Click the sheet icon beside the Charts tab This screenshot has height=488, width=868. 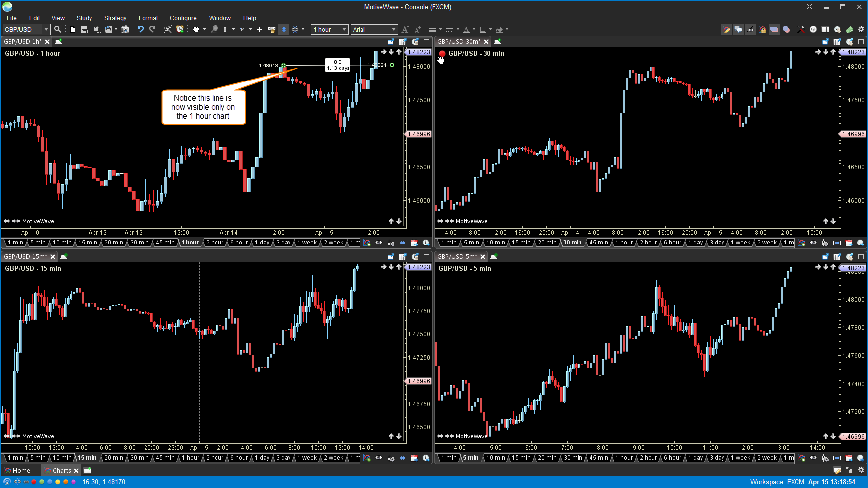[87, 470]
